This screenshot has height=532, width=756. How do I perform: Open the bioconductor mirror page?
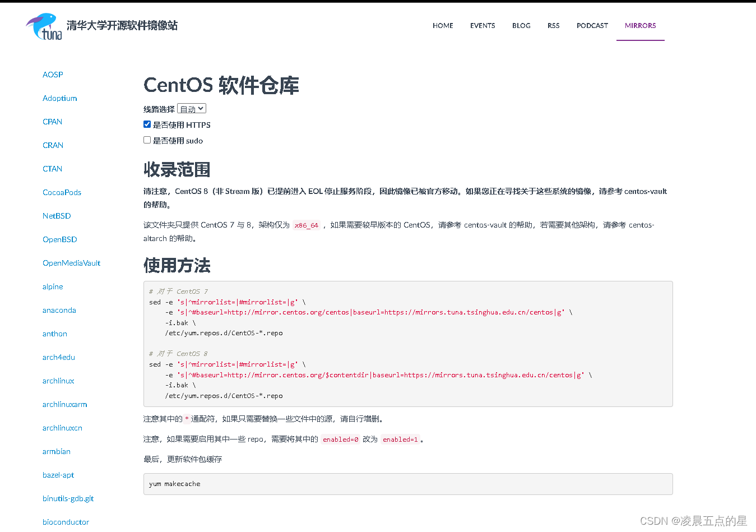coord(66,522)
